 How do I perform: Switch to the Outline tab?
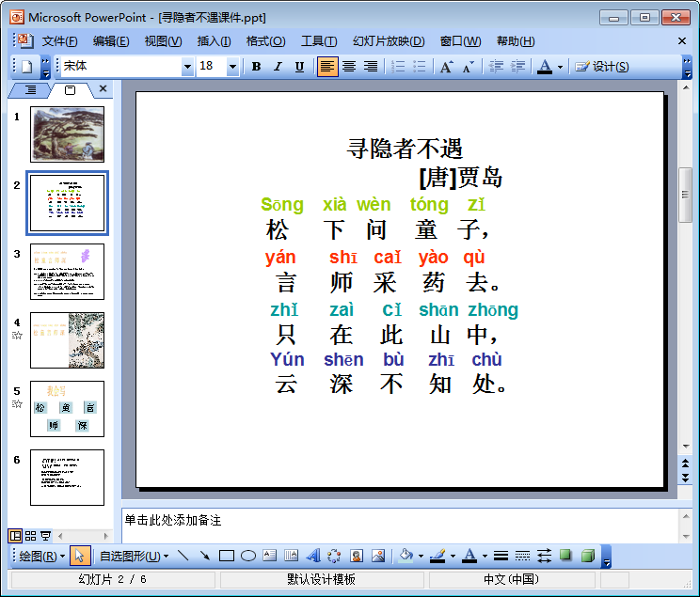click(30, 90)
